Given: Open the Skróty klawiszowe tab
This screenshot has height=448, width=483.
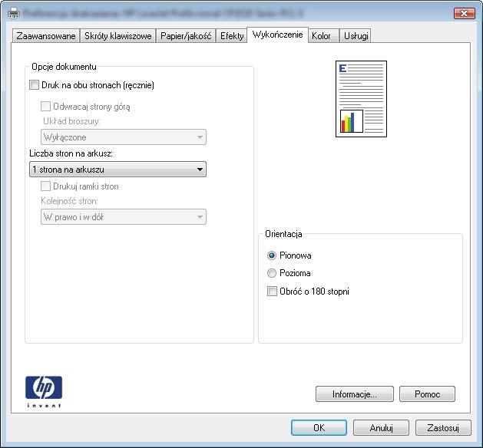Looking at the screenshot, I should (x=118, y=36).
